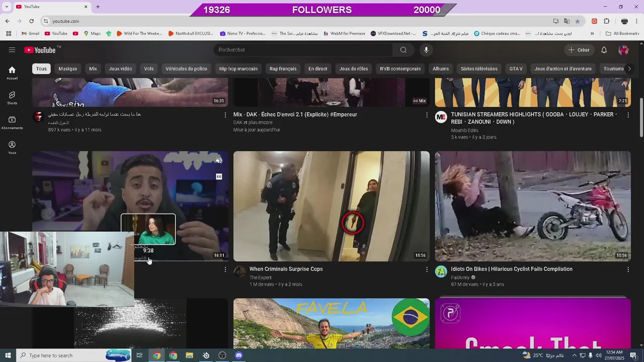Go to Accueil in the sidebar
The width and height of the screenshot is (644, 362).
coord(12,73)
